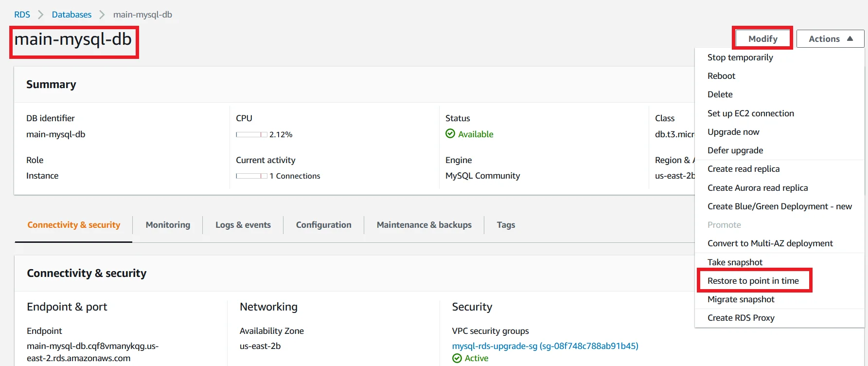Open the RDS breadcrumb link
868x366 pixels.
coord(22,15)
